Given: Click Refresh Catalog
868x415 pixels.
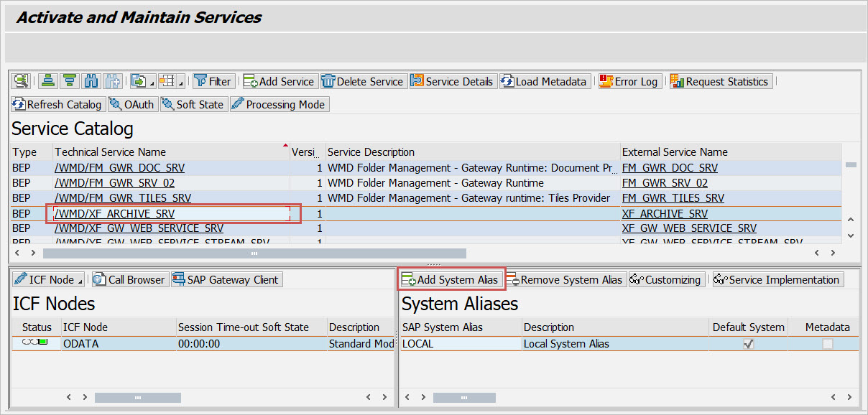Looking at the screenshot, I should pyautogui.click(x=57, y=104).
